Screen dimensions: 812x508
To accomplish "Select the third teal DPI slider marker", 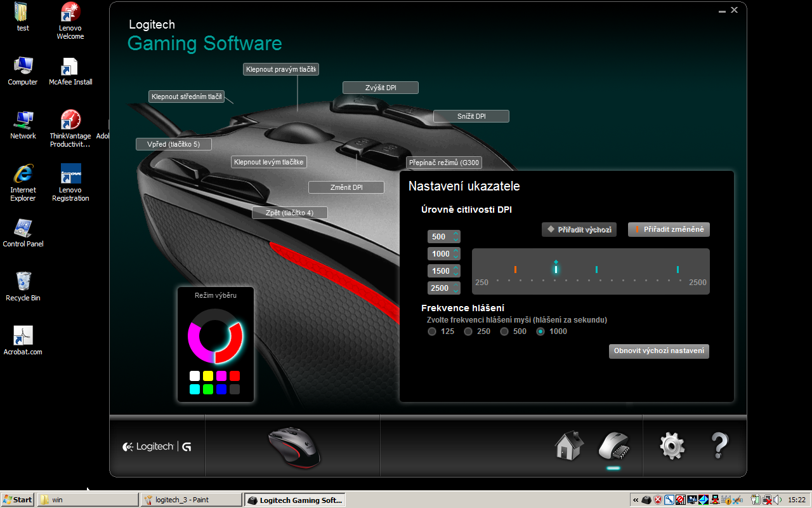I will (597, 269).
